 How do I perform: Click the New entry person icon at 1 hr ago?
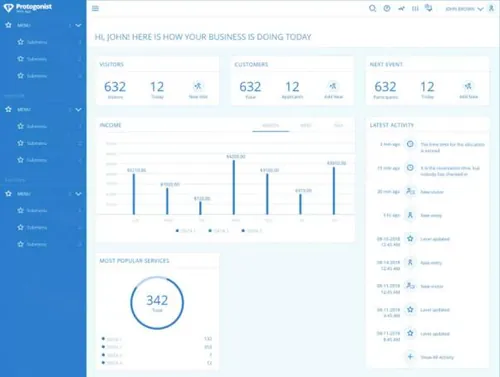point(410,215)
